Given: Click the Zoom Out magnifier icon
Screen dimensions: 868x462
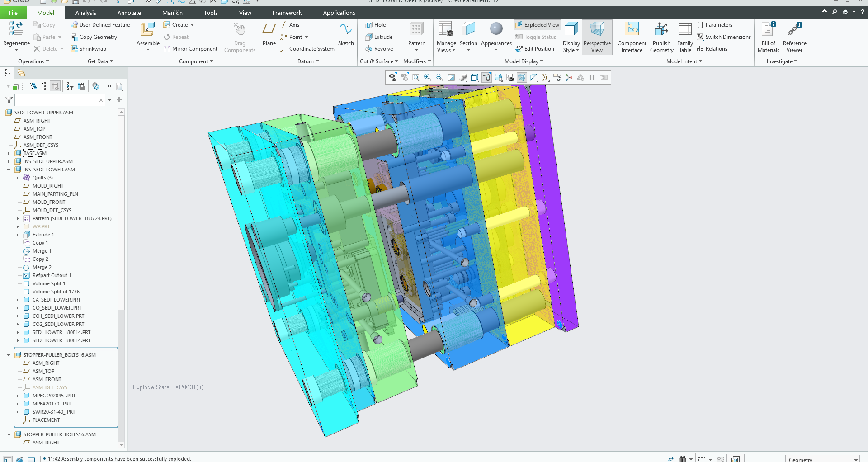Looking at the screenshot, I should pyautogui.click(x=439, y=78).
